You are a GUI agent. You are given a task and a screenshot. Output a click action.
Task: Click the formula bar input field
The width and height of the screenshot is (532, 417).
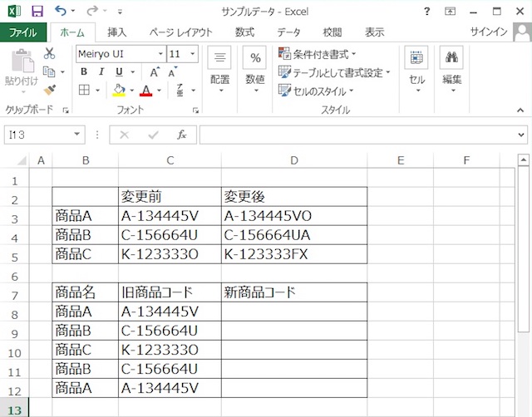click(x=358, y=135)
